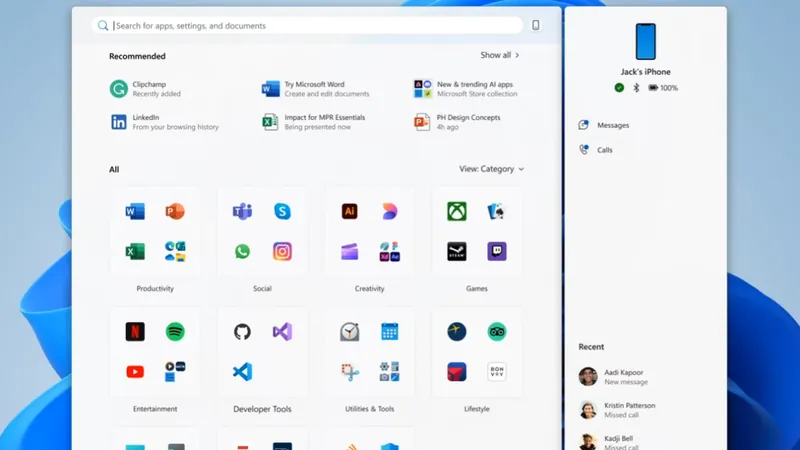Open Solitaire cards app in Games
Screen dimensions: 800x450
coord(496,211)
